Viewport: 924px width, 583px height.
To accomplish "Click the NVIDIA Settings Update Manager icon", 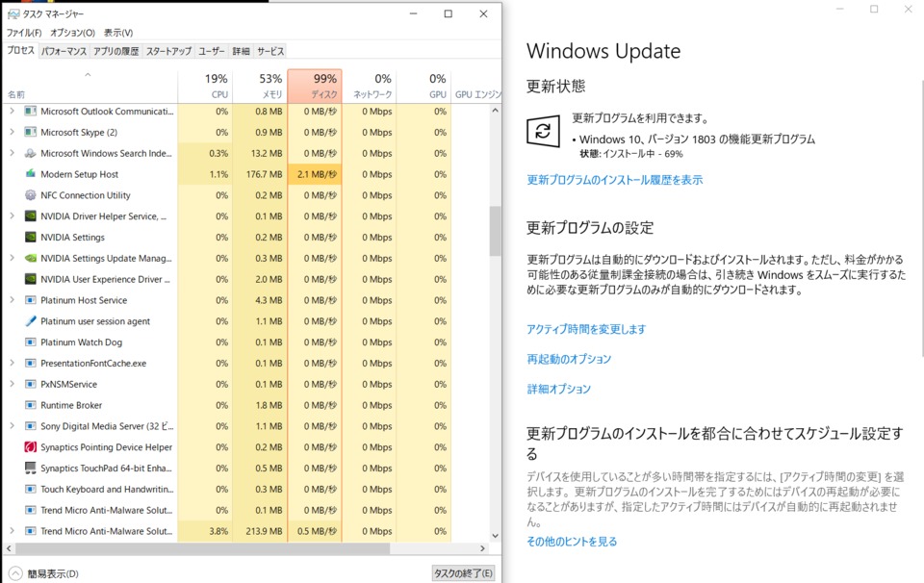I will pos(31,259).
